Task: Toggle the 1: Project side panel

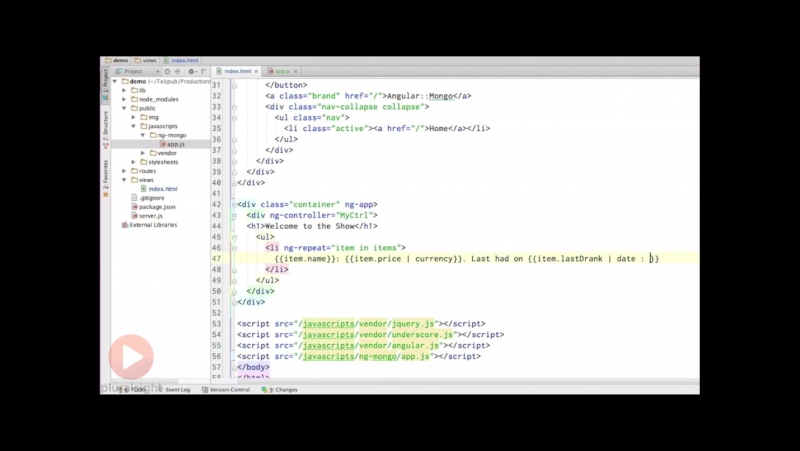Action: 106,85
